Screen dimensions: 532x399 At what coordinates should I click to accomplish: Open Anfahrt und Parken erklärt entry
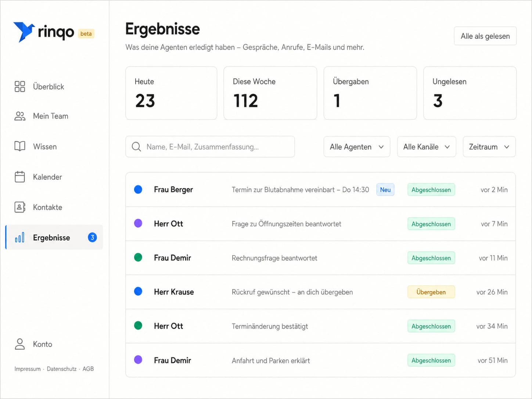(x=320, y=360)
